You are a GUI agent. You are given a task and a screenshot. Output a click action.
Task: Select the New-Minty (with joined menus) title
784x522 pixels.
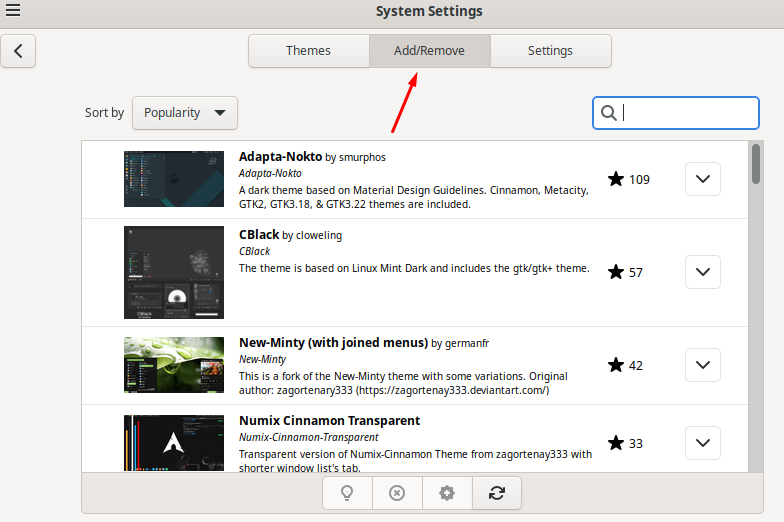click(334, 342)
